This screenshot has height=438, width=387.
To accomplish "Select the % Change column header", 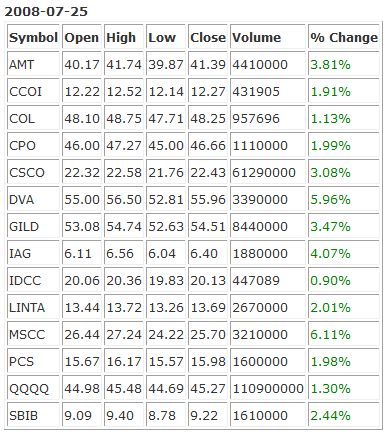I will 344,38.
